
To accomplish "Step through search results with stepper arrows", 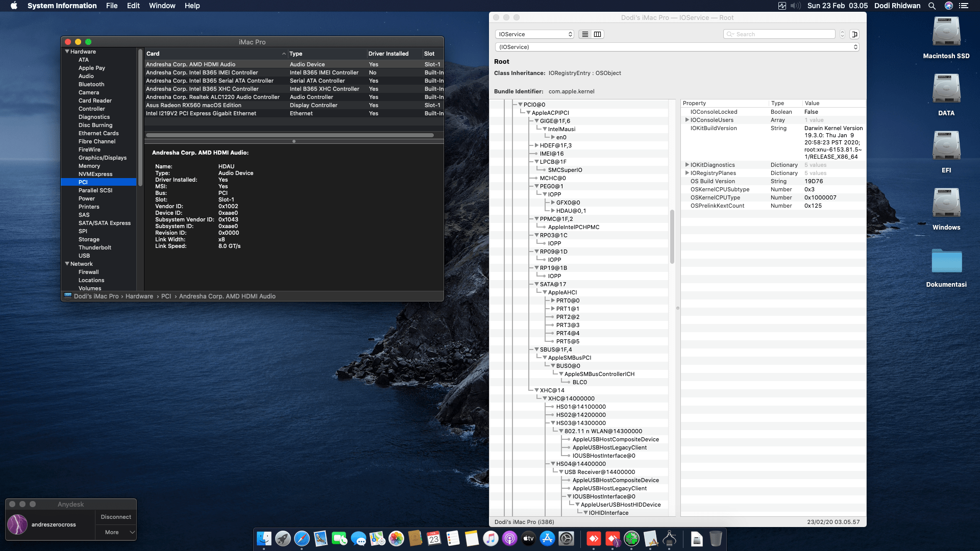I will [842, 34].
